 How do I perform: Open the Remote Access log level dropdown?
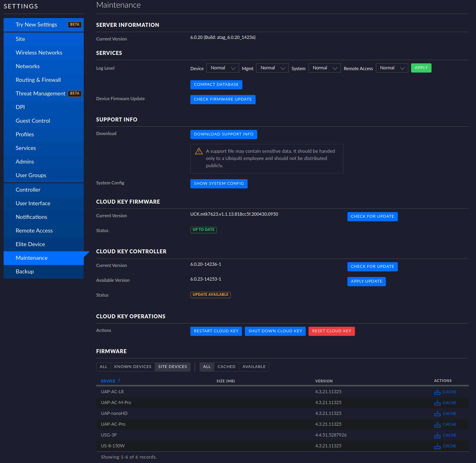pyautogui.click(x=392, y=68)
